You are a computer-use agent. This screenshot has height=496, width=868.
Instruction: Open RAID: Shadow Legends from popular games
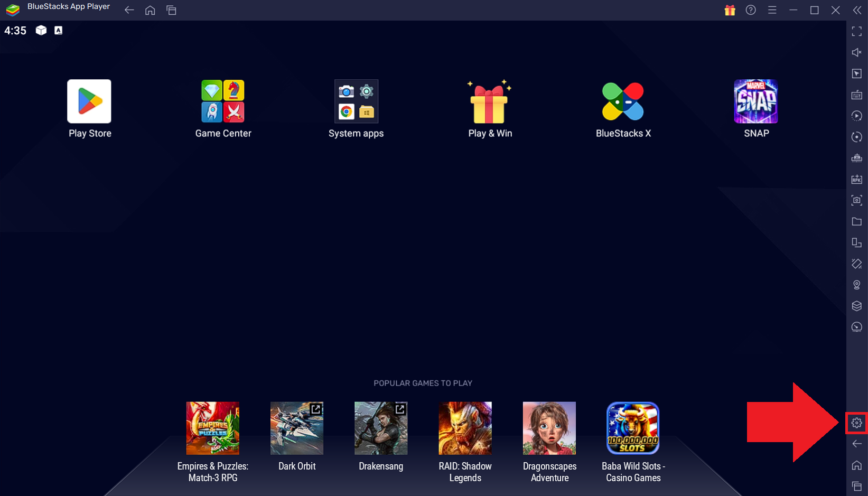pyautogui.click(x=465, y=428)
